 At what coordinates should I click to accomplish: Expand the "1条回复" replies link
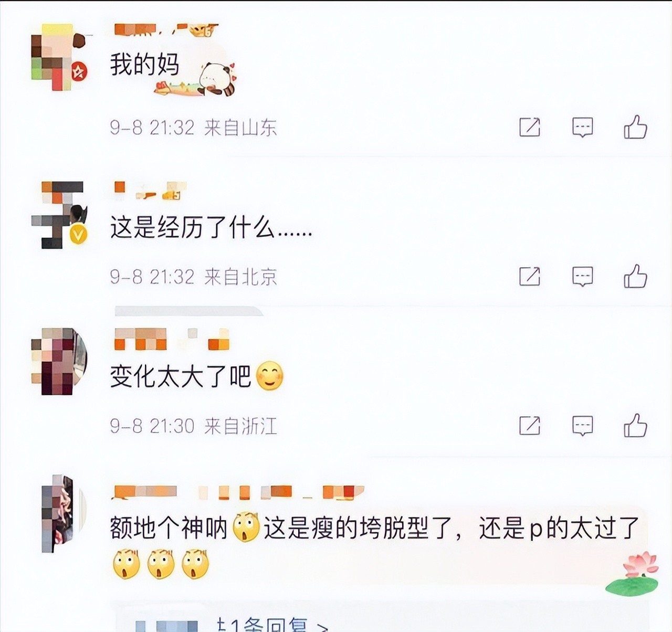coord(273,625)
